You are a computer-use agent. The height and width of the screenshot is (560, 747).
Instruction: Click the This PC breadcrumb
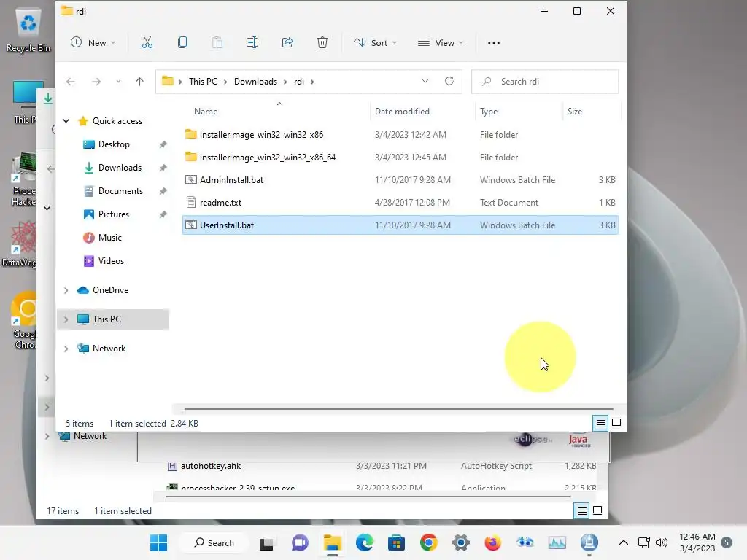pos(203,82)
